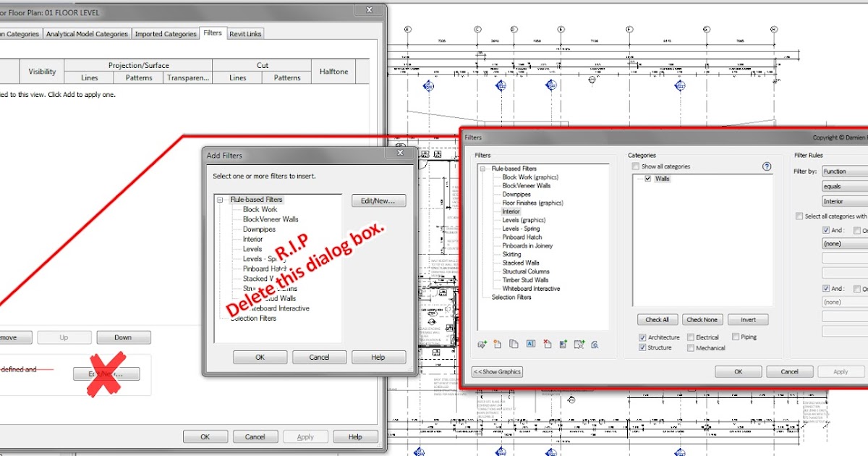
Task: Rename the Interior filter
Action: (531, 345)
